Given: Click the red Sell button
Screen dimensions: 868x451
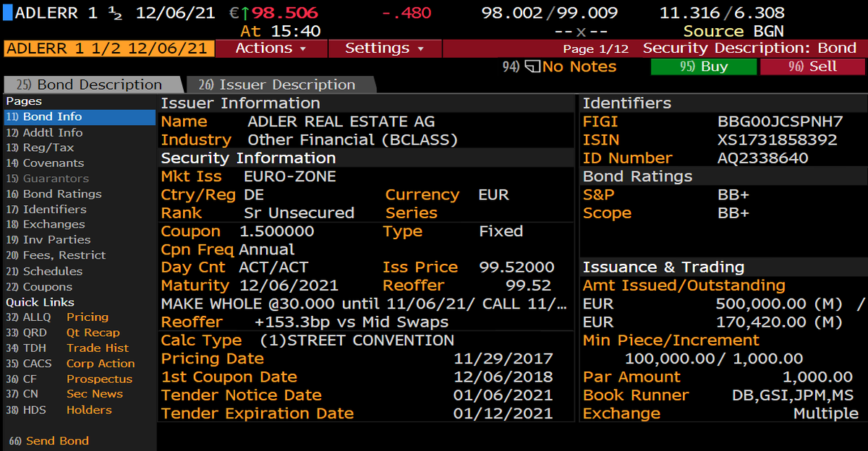Looking at the screenshot, I should tap(813, 66).
